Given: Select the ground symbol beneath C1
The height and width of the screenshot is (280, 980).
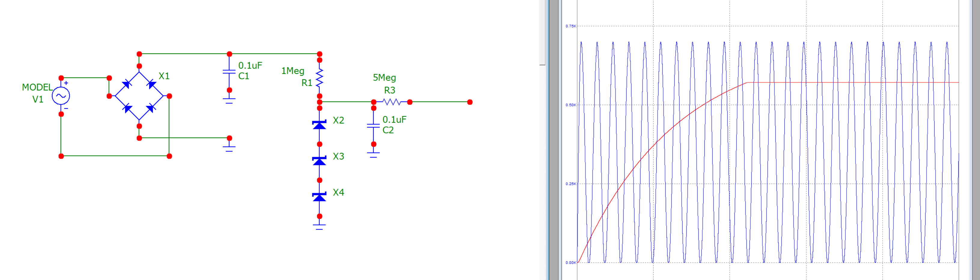Looking at the screenshot, I should (229, 101).
